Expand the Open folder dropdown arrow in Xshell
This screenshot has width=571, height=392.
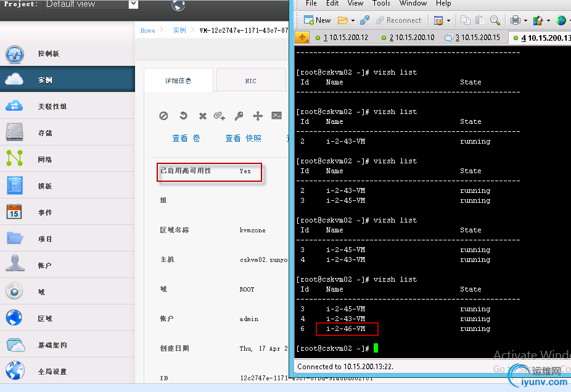353,21
